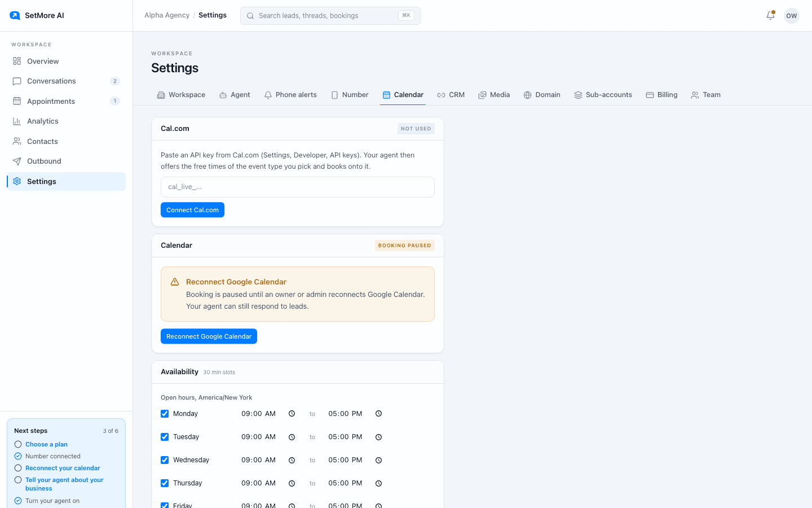Click the Alpha Agency breadcrumb

point(167,15)
